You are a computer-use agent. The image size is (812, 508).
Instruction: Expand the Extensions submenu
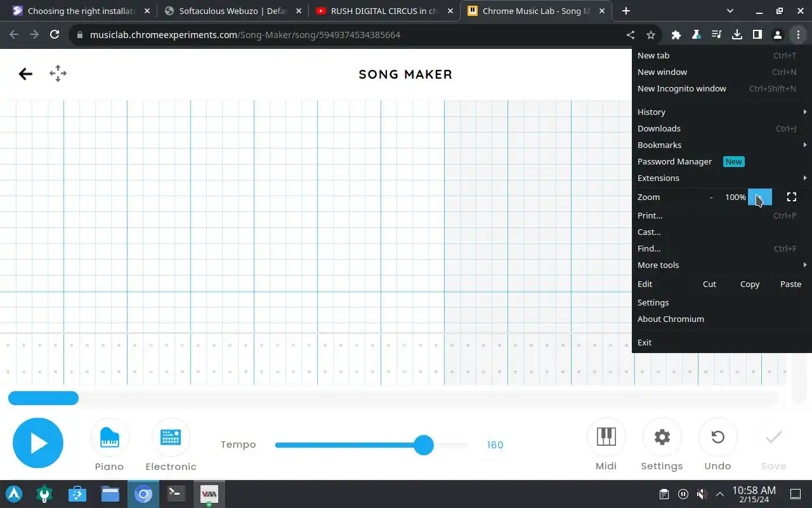[x=722, y=178]
